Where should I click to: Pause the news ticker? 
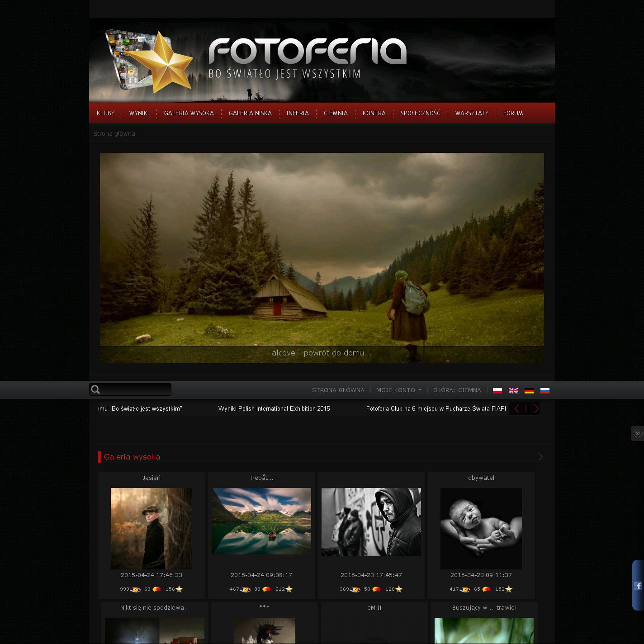526,408
